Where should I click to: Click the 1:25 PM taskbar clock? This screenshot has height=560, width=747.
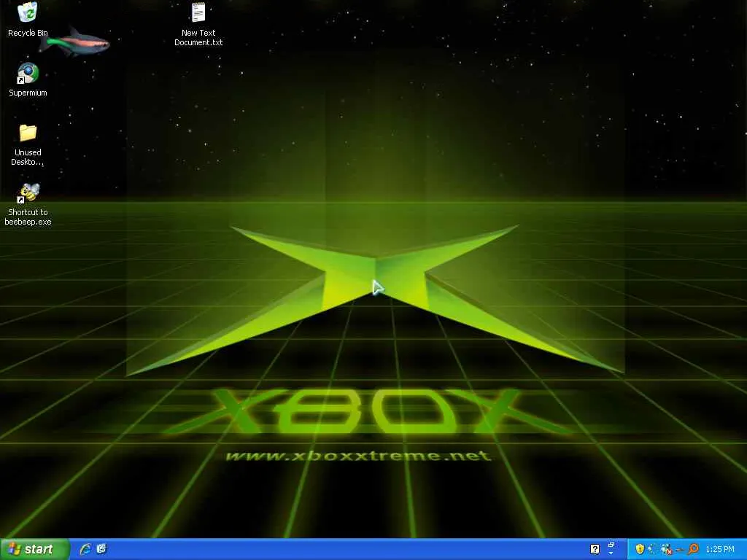point(720,549)
